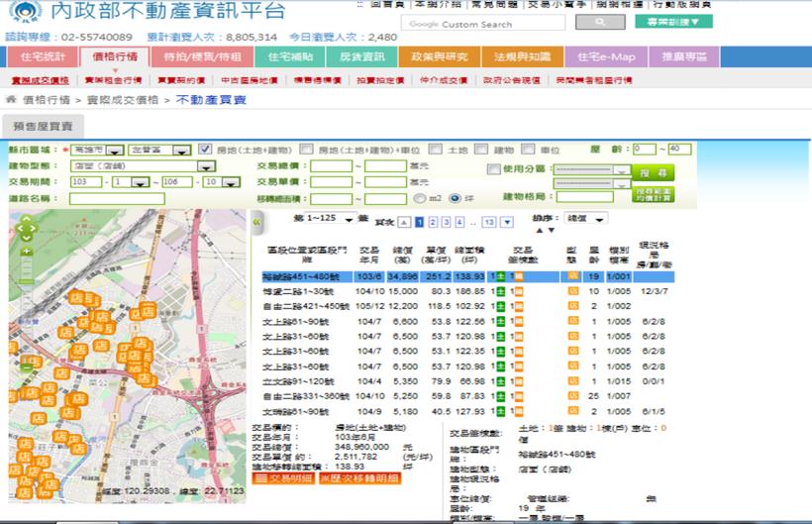Click the 道路名稱 road name input
Image resolution: width=812 pixels, height=524 pixels.
pyautogui.click(x=117, y=199)
